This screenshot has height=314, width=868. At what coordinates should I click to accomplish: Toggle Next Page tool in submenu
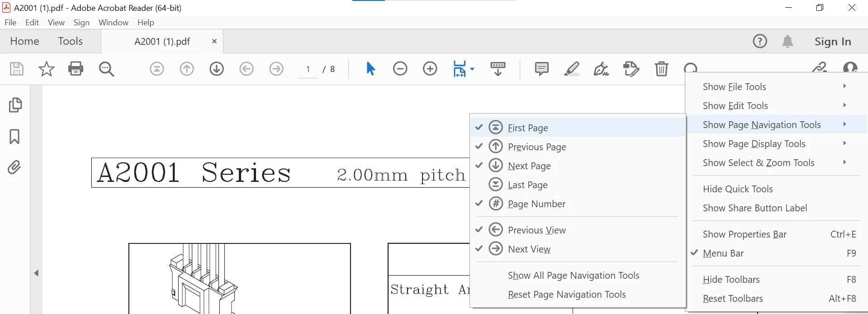[578, 166]
